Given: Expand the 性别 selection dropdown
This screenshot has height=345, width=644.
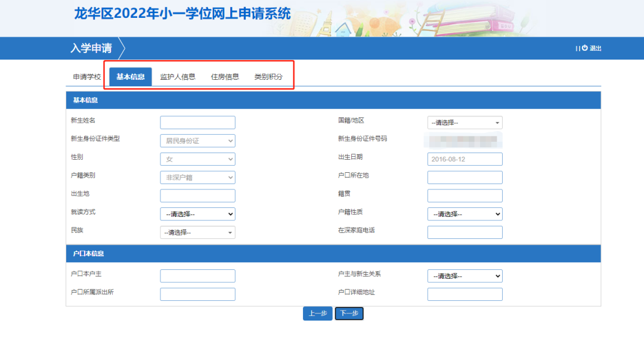Looking at the screenshot, I should point(197,159).
